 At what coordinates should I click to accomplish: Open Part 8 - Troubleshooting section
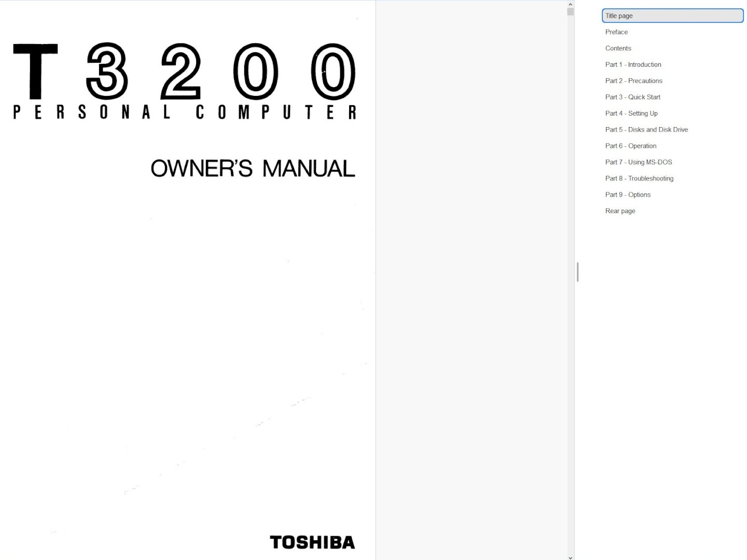click(x=639, y=178)
